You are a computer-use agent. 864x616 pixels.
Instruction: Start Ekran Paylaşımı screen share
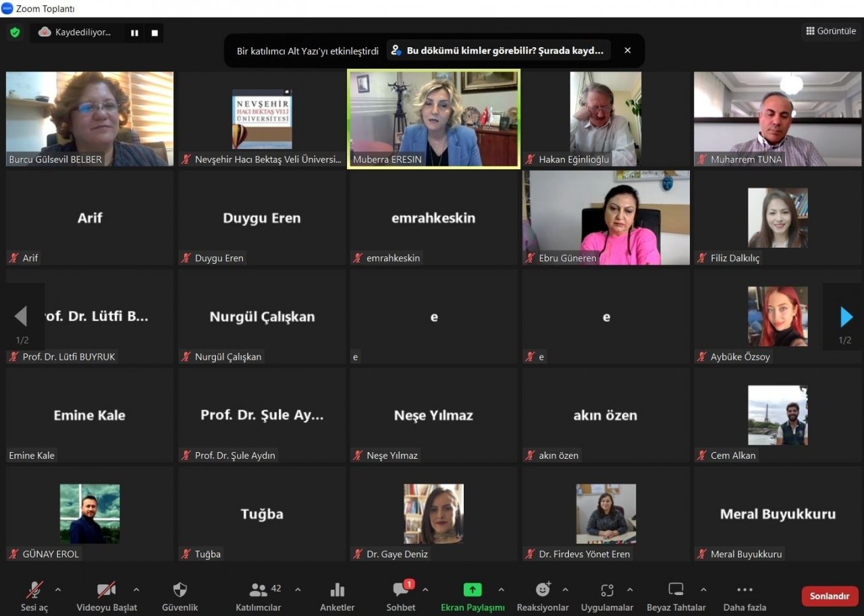coord(472,590)
